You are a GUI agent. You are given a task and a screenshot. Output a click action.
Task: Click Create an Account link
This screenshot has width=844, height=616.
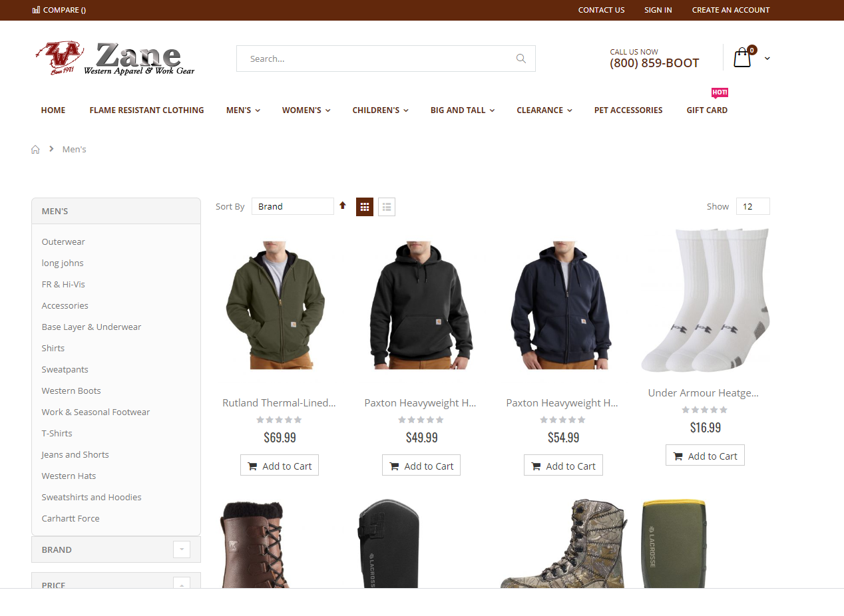pyautogui.click(x=731, y=10)
